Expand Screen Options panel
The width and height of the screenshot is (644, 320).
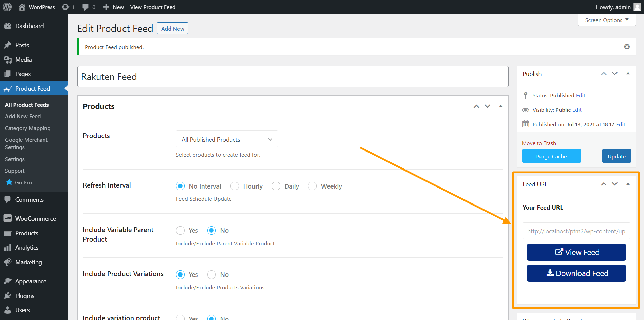[606, 20]
